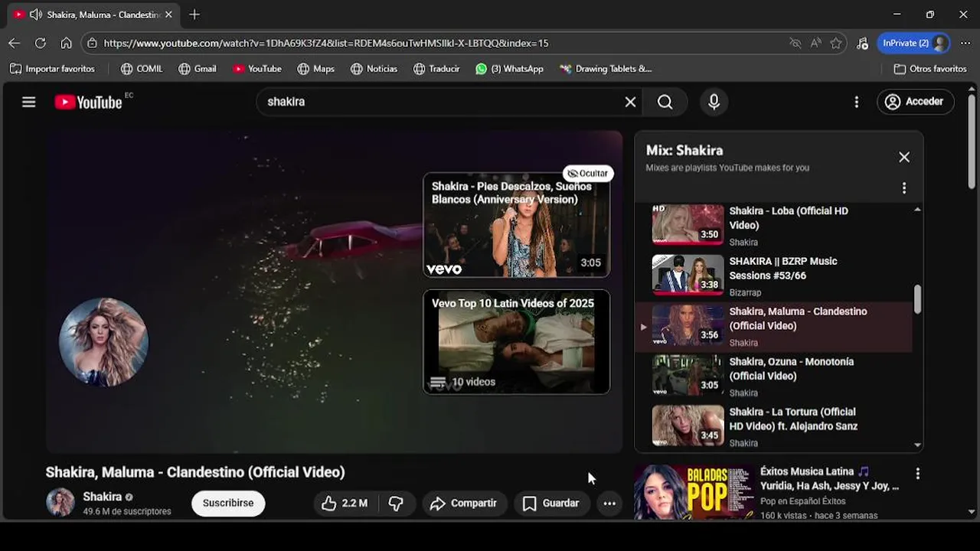Screen dimensions: 980x551
Task: Open COMIL bookmark
Action: point(142,69)
